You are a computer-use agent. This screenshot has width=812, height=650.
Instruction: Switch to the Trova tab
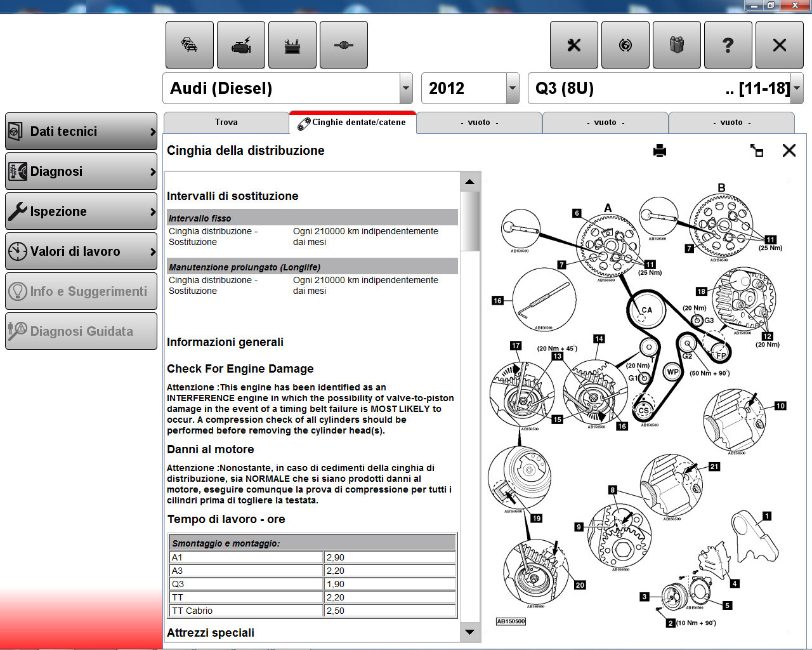(x=226, y=123)
